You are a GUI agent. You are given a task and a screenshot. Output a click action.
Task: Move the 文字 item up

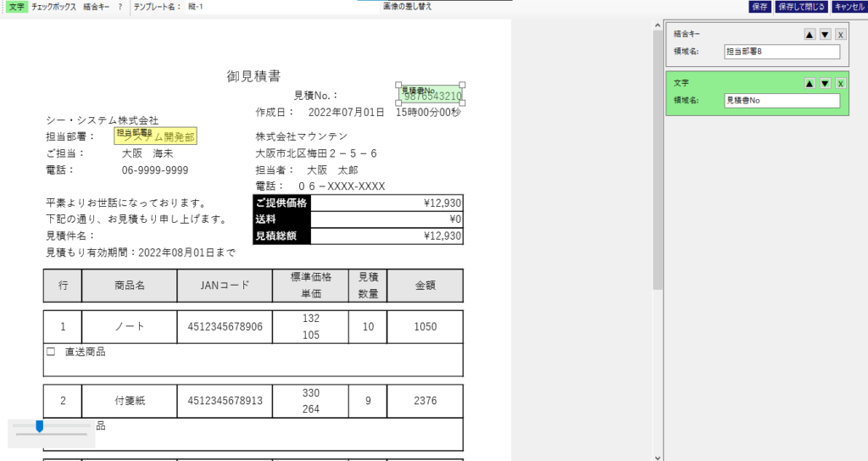pos(810,83)
